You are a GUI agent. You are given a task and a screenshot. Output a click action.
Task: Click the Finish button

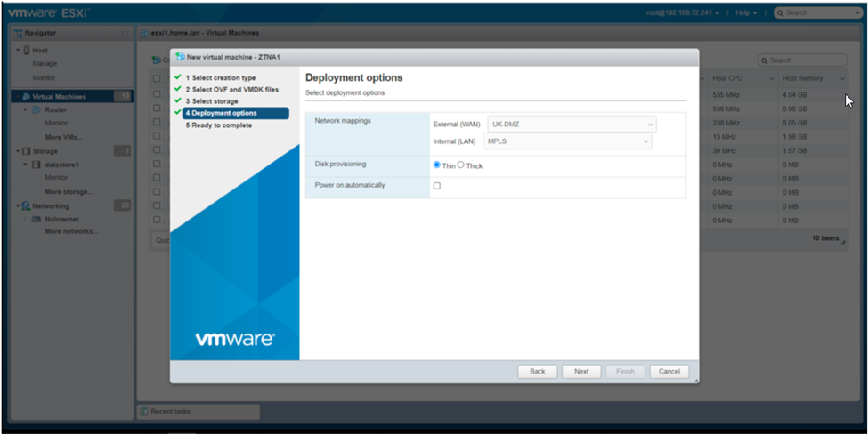[x=626, y=372]
